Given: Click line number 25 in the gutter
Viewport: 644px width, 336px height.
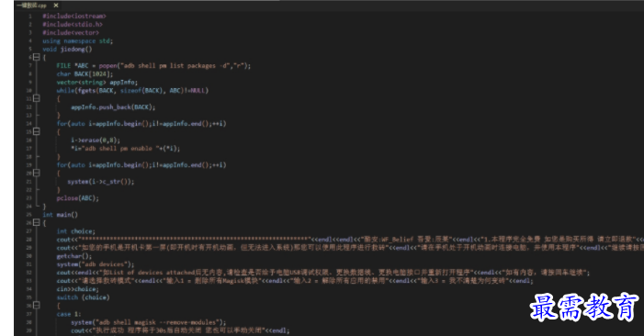Looking at the screenshot, I should 29,215.
